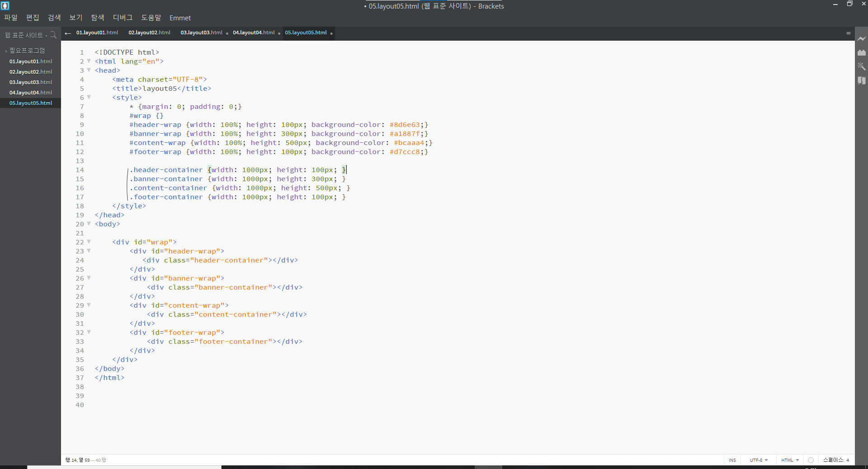
Task: Open the 보기 menu
Action: coord(76,18)
